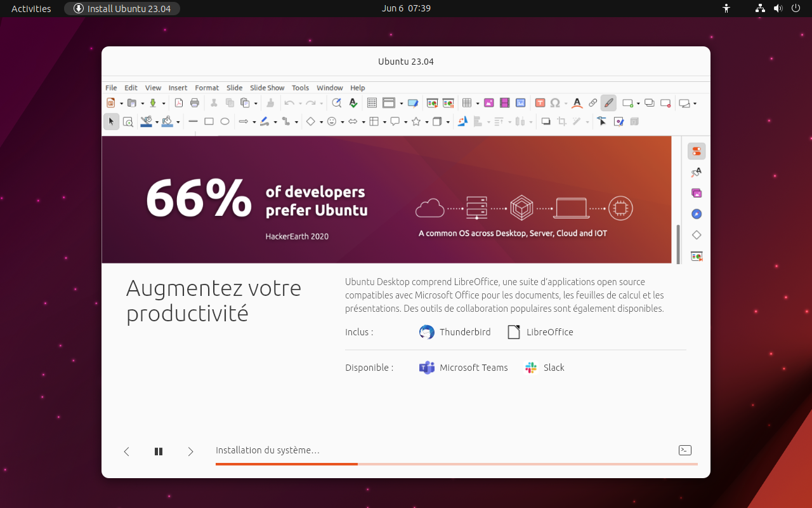Click the Thunderbird label in Inclus
The width and height of the screenshot is (812, 508).
(465, 332)
